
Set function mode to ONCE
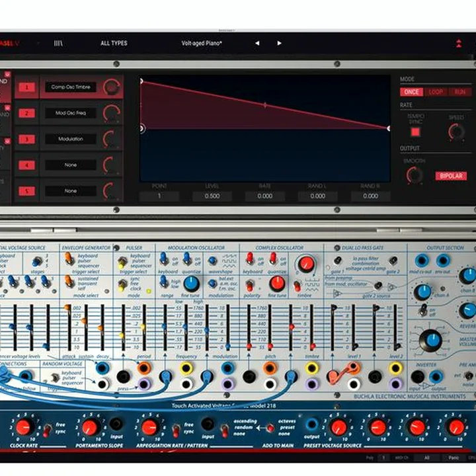[x=411, y=92]
